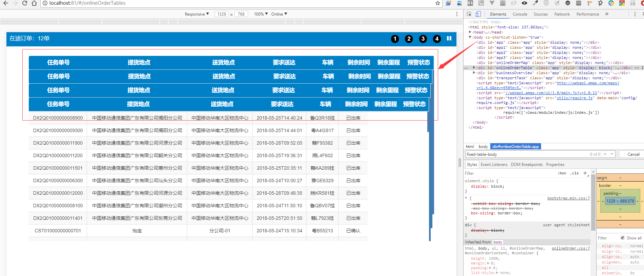
Task: Open device toolbar three-dot options menu
Action: 457,14
